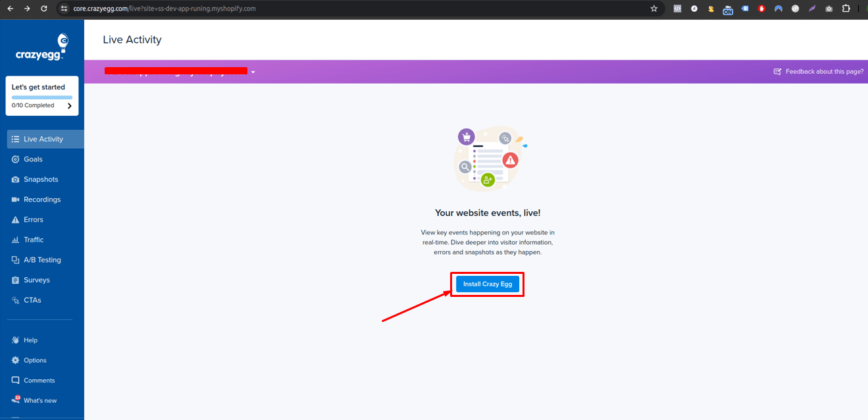Open the Recordings video camera icon
The image size is (868, 420).
(x=16, y=199)
